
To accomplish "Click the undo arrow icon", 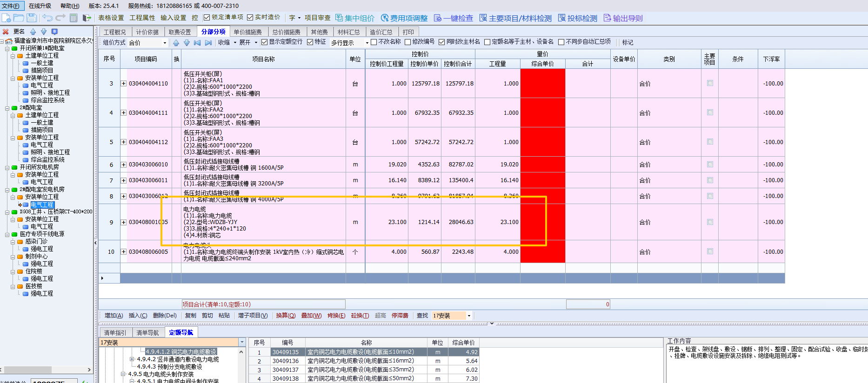I will click(47, 18).
